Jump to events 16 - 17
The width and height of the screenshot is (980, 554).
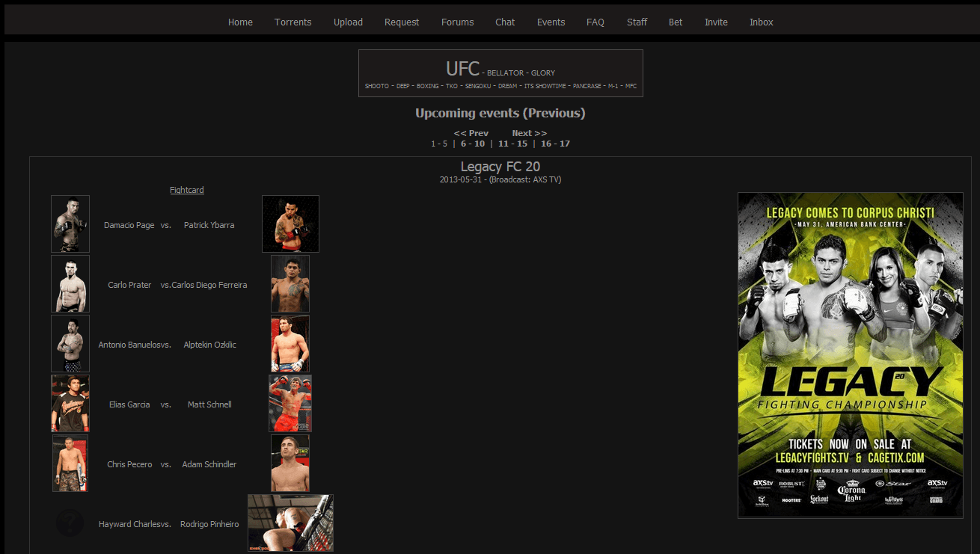pyautogui.click(x=556, y=144)
